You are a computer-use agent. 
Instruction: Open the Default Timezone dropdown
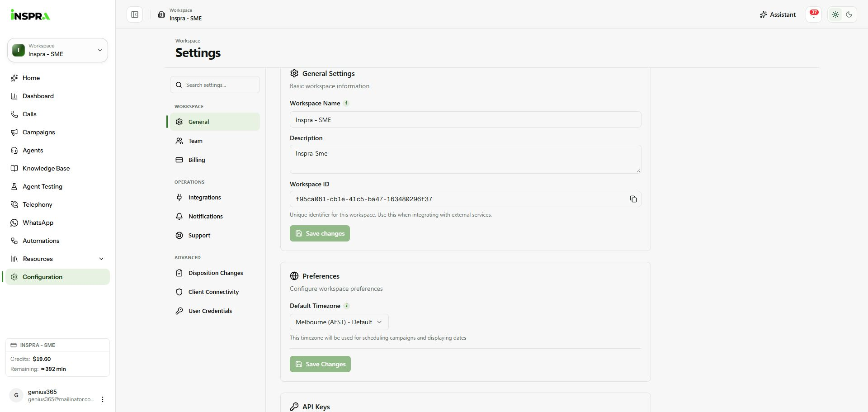[x=339, y=322]
